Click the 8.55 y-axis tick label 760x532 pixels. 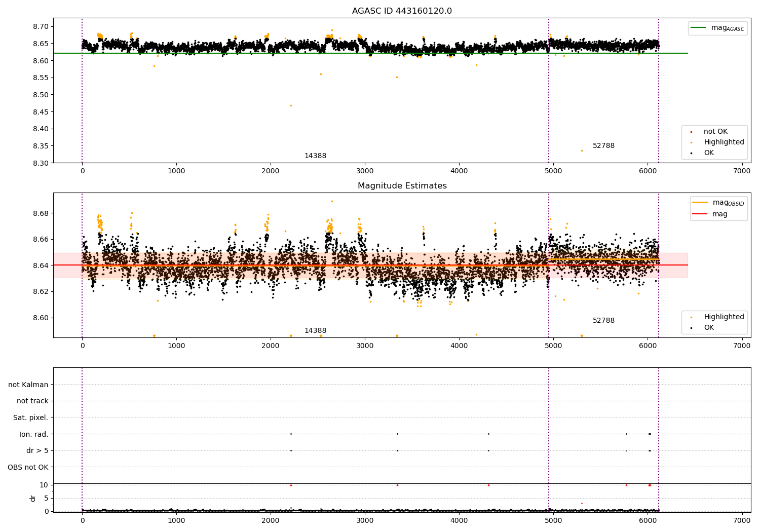pyautogui.click(x=41, y=78)
